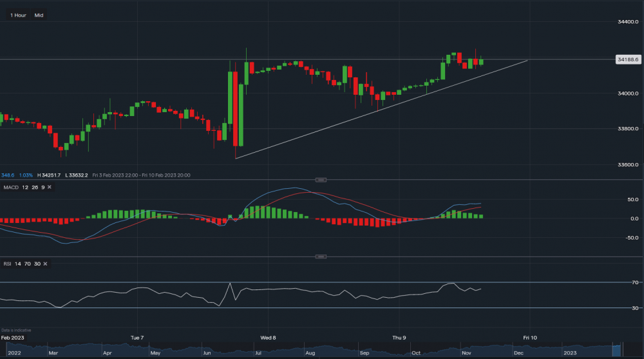Click the RSI indicator label
Screen dimensions: 644x359
click(7, 264)
